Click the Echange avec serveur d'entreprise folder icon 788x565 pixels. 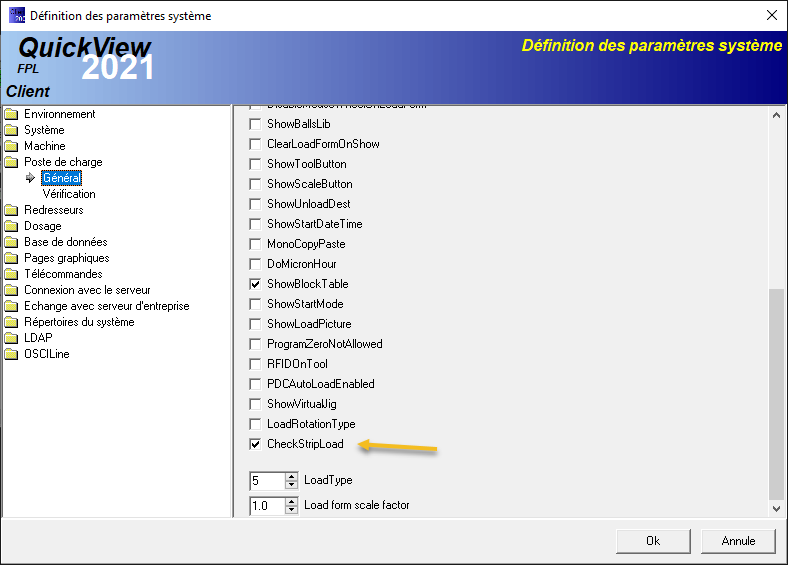11,306
